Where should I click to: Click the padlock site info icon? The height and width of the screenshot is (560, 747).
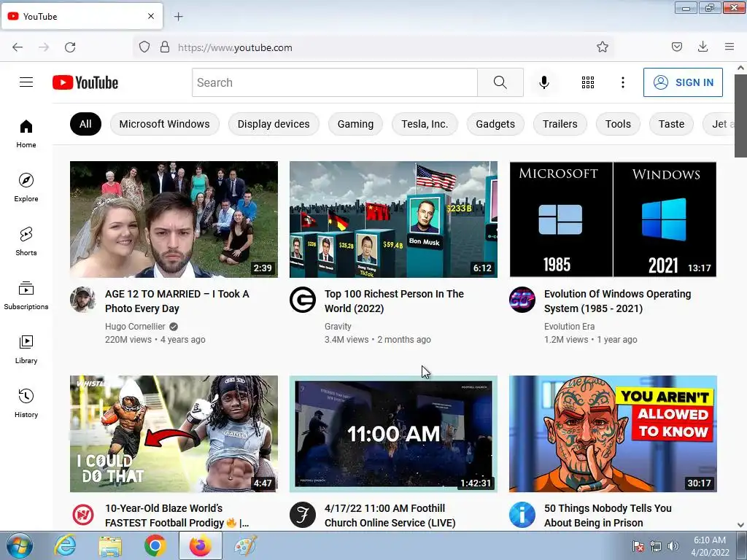click(x=165, y=47)
